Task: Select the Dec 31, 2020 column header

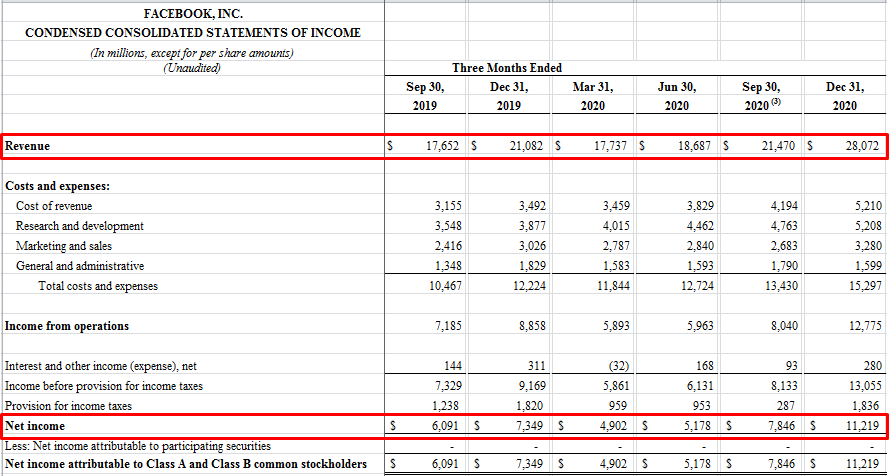Action: (x=845, y=96)
